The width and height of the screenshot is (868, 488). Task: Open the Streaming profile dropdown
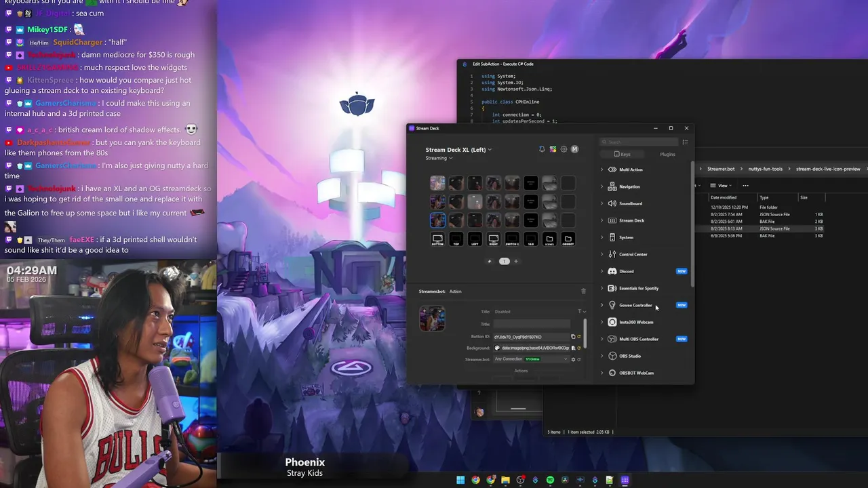pyautogui.click(x=439, y=158)
